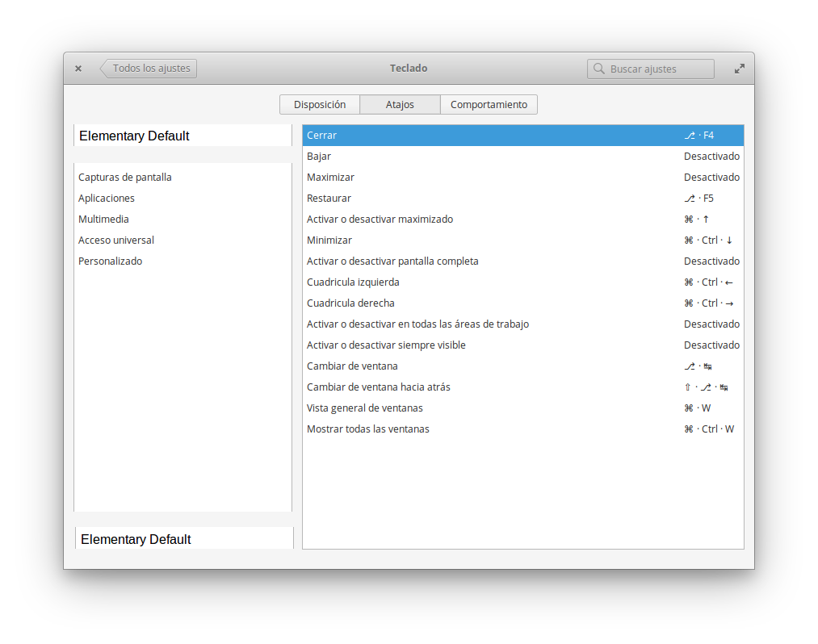The width and height of the screenshot is (818, 644).
Task: Edit the Super Ctrl Down shortcut for Minimizar
Action: (x=708, y=240)
